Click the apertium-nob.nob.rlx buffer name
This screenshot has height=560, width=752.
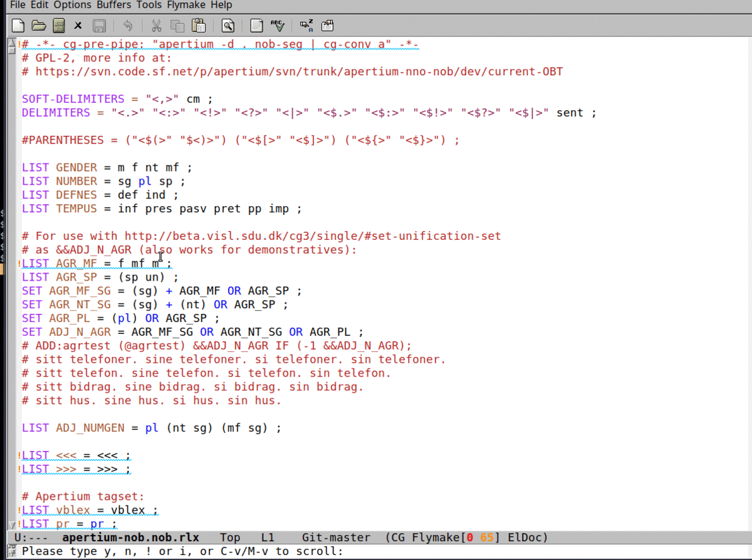[x=130, y=537]
